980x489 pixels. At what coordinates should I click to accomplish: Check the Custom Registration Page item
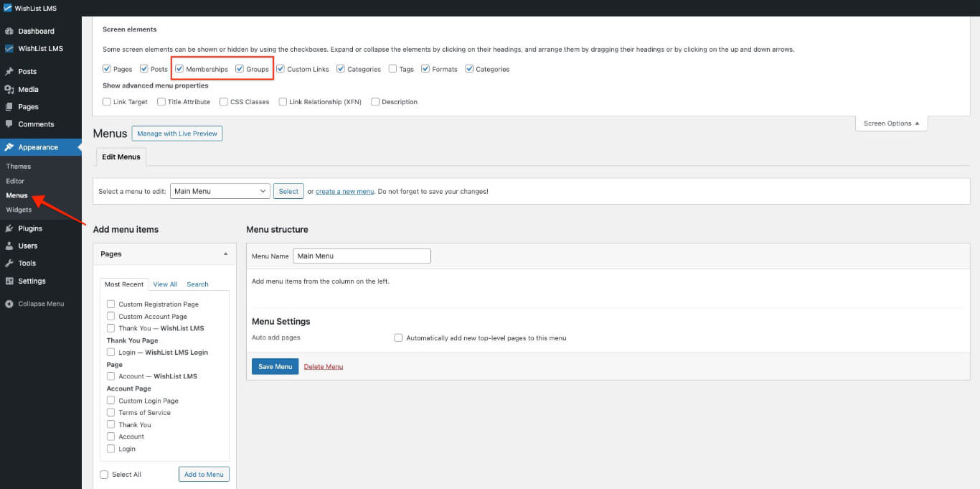(111, 304)
